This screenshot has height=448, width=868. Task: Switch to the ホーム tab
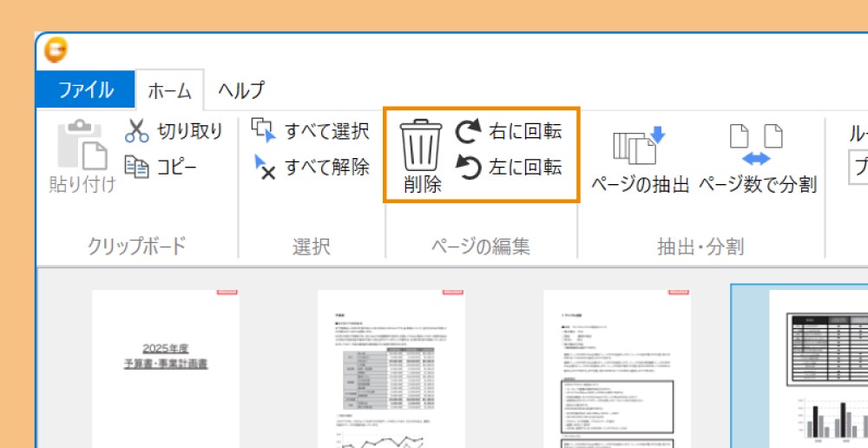coord(169,91)
